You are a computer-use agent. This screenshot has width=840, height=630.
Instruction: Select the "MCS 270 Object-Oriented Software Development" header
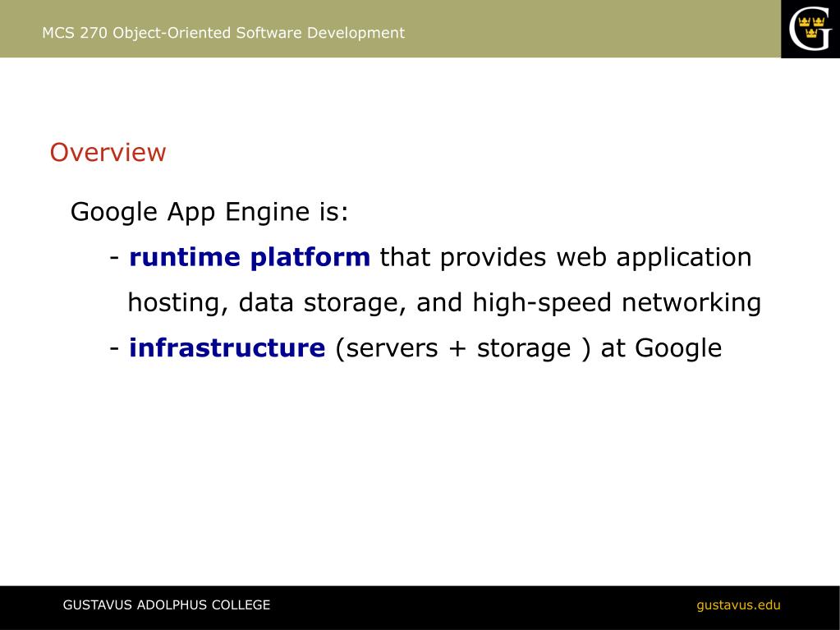(223, 33)
